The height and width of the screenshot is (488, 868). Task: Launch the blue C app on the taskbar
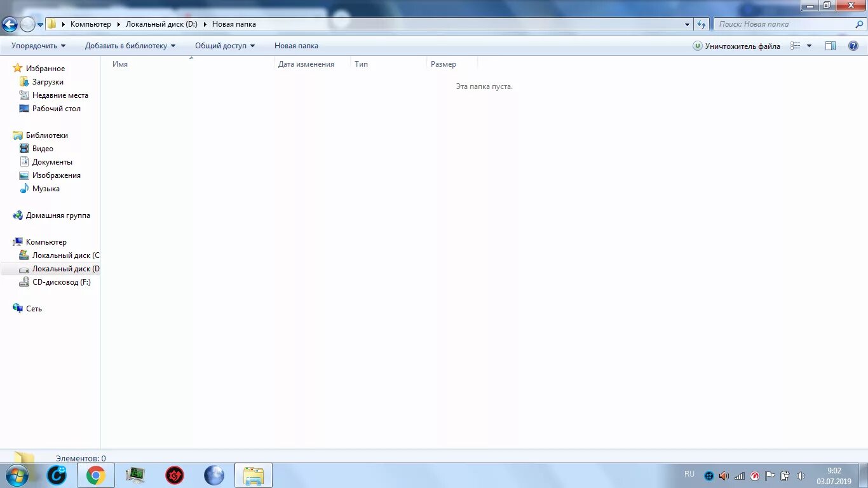tap(57, 475)
